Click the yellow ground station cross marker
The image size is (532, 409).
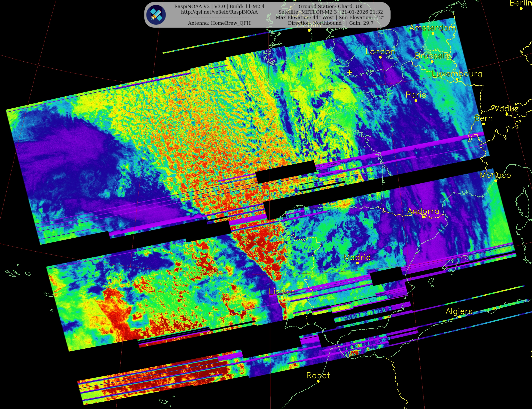click(x=349, y=72)
